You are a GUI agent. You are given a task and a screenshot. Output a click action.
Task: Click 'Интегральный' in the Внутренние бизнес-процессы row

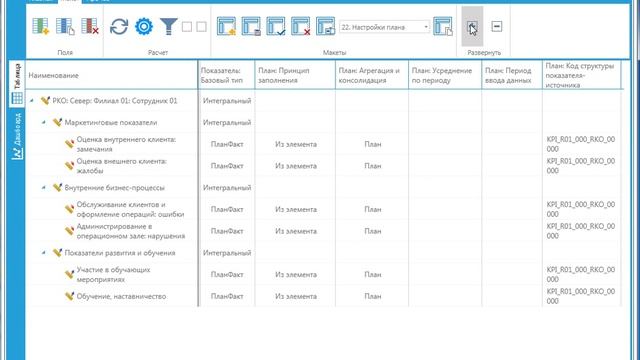227,188
